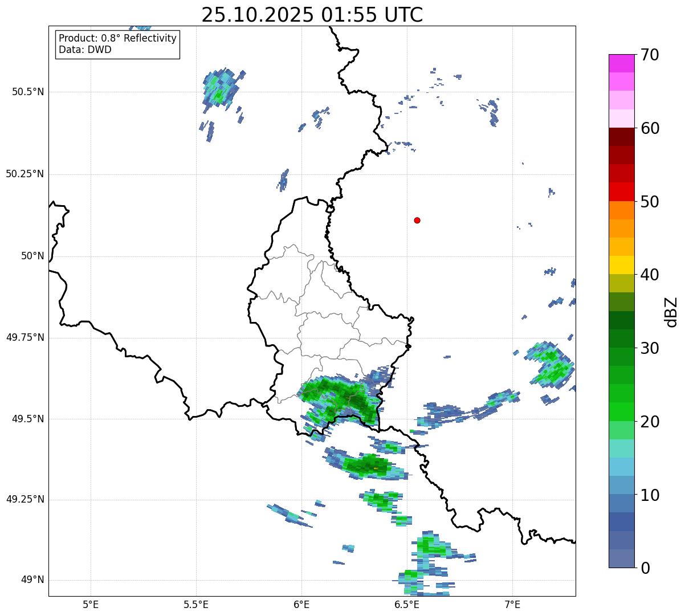Pick the bright red colorbar segment

[621, 191]
